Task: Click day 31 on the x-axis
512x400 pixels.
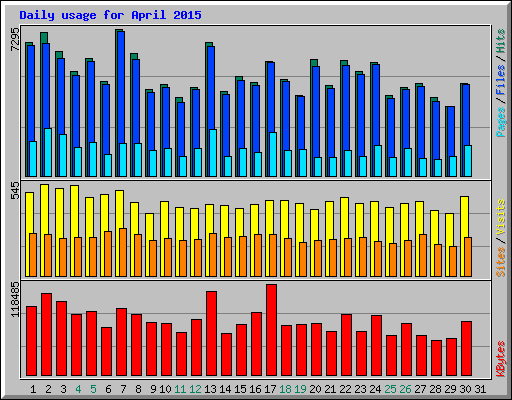Action: (x=480, y=389)
